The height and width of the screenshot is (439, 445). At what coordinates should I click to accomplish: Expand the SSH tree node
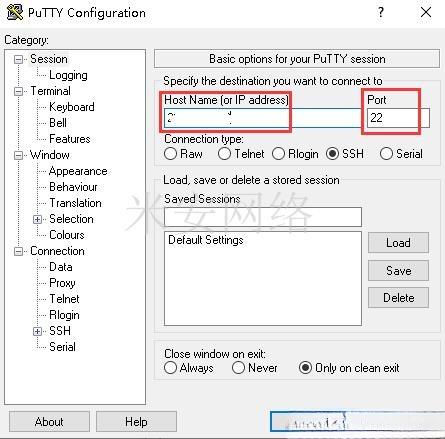[x=37, y=331]
